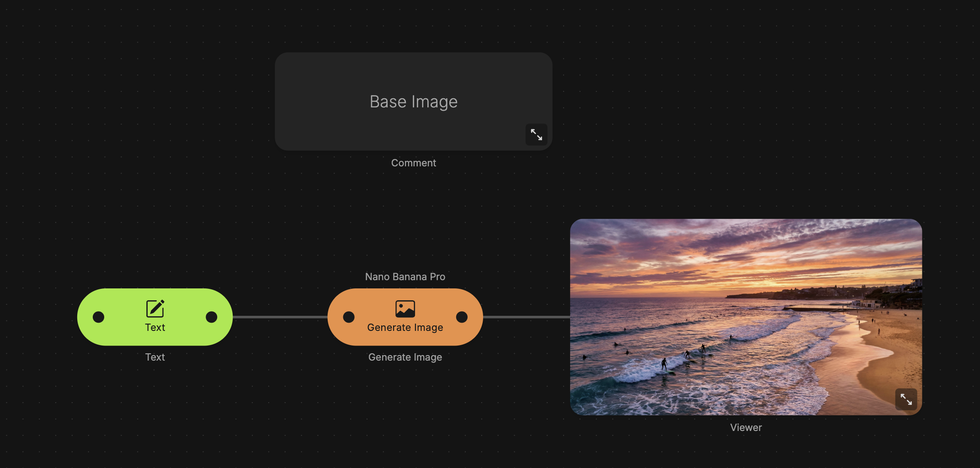Click the Text node's right output port

212,317
